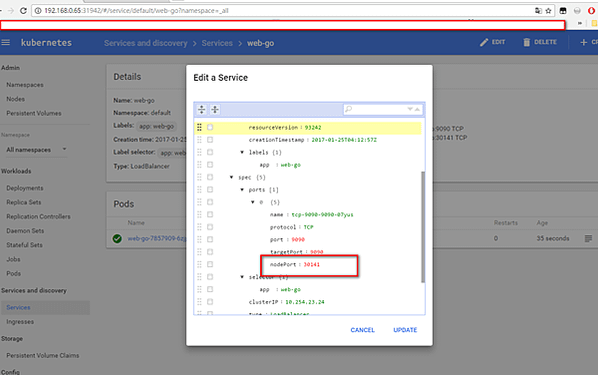
Task: Open the web-go pod logs icon
Action: point(588,238)
